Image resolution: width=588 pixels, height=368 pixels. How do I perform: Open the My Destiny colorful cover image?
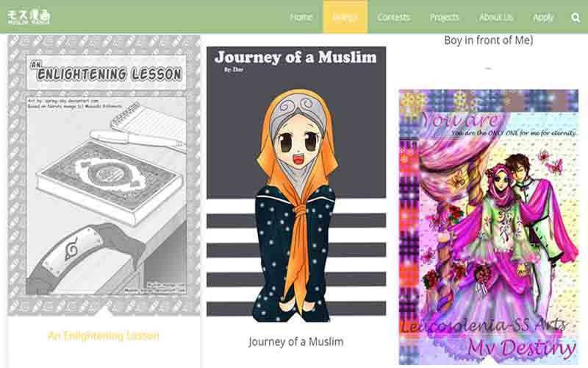[x=489, y=227]
